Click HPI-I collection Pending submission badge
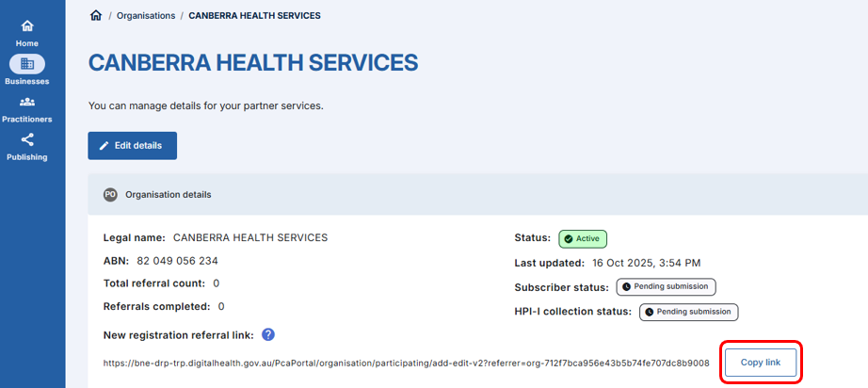868x388 pixels. [x=689, y=312]
